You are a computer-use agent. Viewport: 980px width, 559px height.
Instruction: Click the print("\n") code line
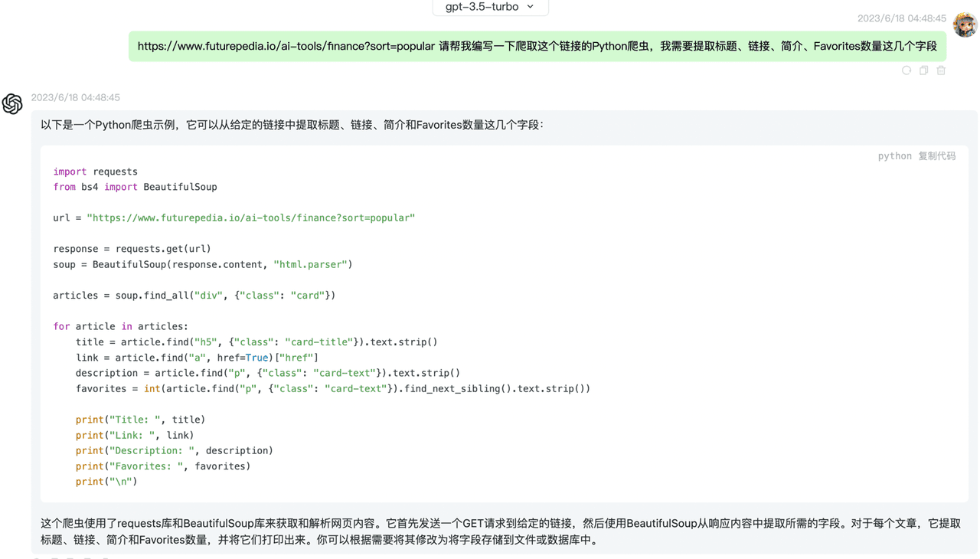click(x=106, y=482)
